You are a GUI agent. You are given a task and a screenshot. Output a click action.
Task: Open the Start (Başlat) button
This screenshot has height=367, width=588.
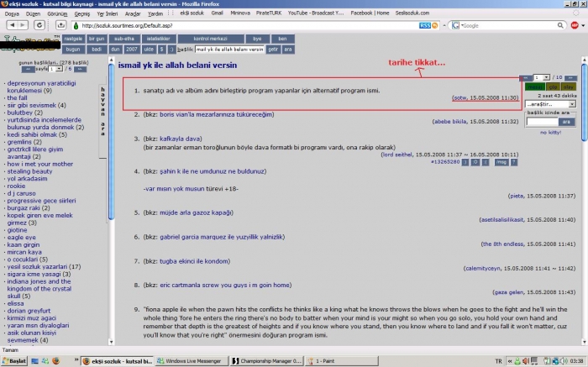(14, 361)
